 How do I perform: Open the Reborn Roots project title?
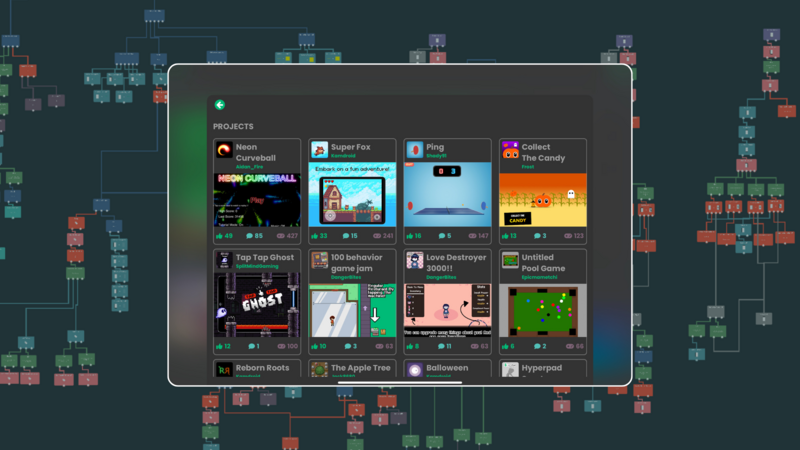[x=262, y=368]
